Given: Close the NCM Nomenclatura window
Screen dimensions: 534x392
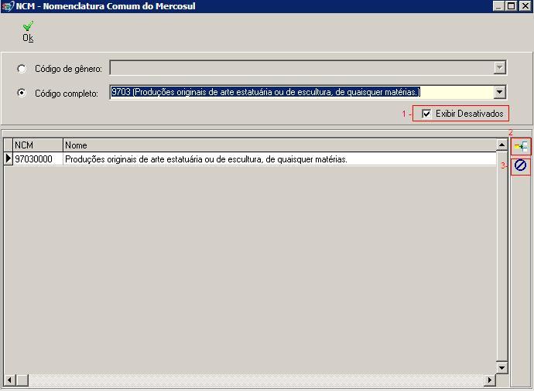Looking at the screenshot, I should tap(525, 6).
